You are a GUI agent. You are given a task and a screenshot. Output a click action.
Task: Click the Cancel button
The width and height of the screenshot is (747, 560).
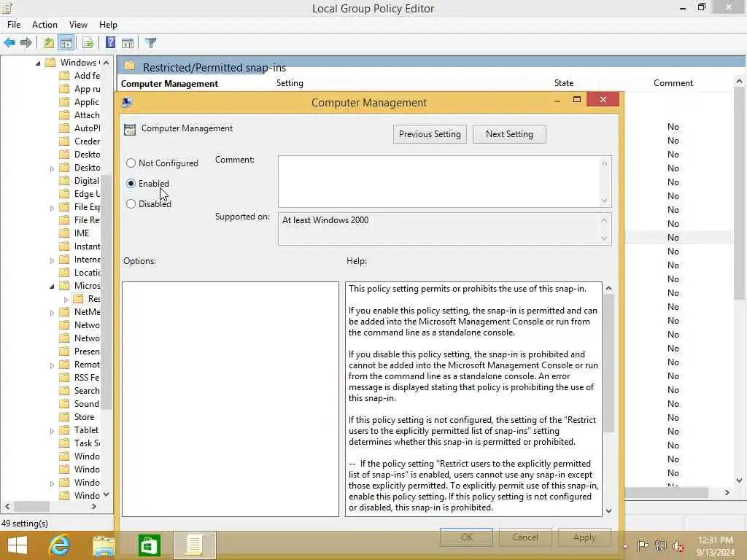[x=525, y=537]
